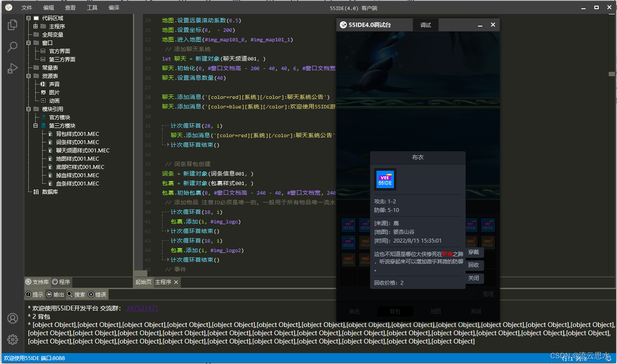Show the 错误 output tab

[97, 295]
